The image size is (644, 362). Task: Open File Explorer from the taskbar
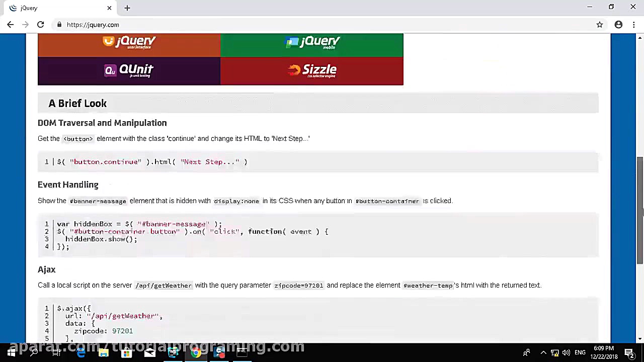pos(103,352)
